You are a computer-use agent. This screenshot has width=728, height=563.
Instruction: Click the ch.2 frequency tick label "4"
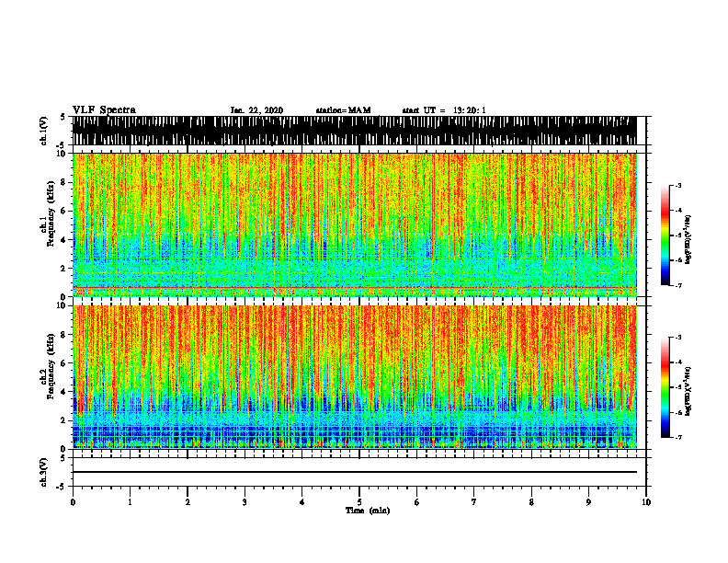(64, 392)
